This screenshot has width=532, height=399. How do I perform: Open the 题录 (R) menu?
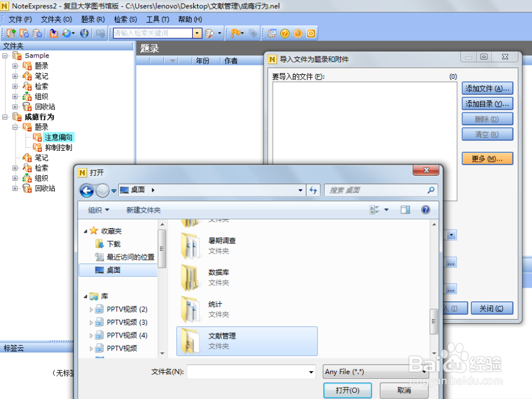click(x=93, y=19)
